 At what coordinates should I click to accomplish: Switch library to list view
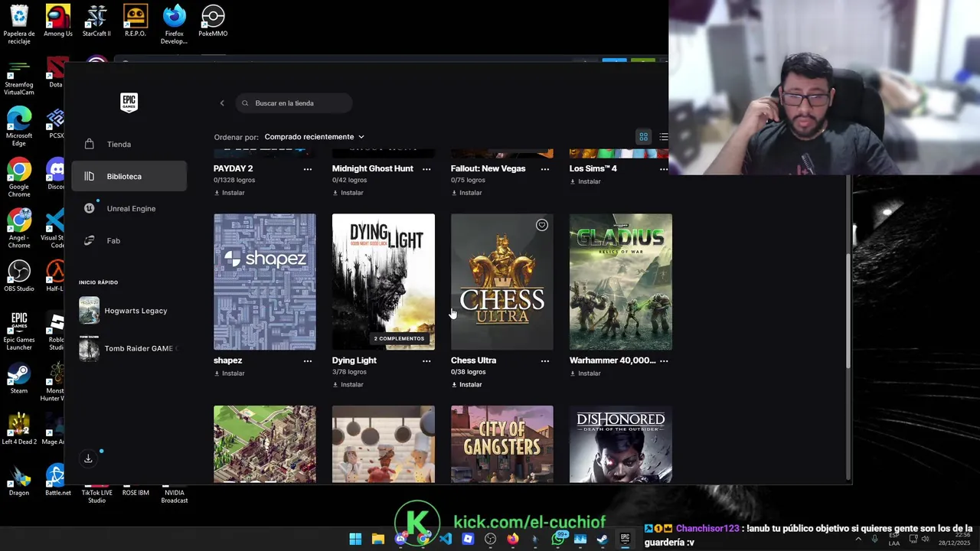[x=663, y=137]
